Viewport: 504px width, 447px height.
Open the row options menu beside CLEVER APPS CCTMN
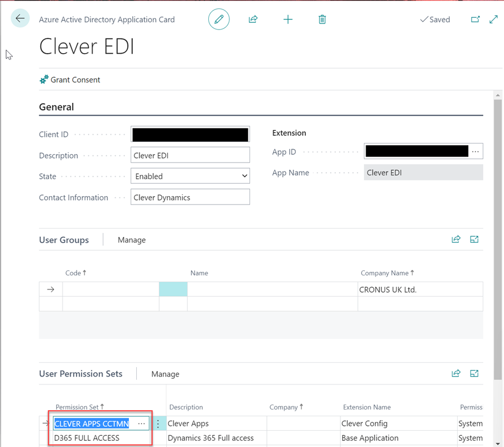159,424
